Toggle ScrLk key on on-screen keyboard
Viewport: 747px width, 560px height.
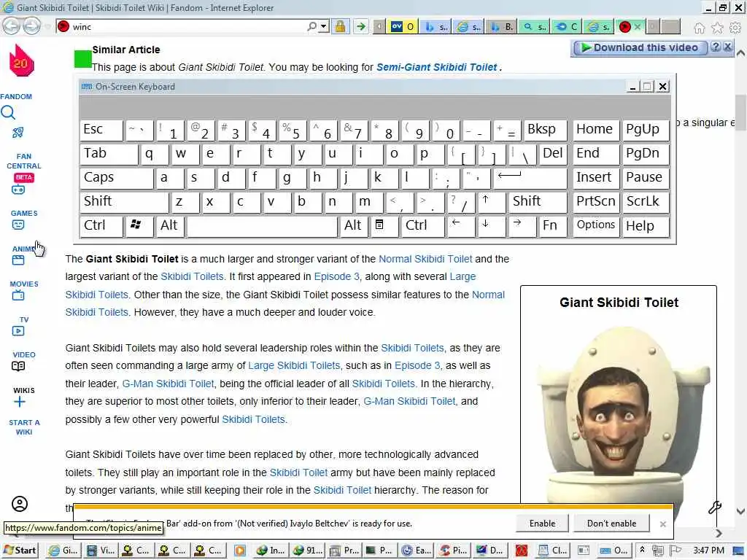(646, 202)
